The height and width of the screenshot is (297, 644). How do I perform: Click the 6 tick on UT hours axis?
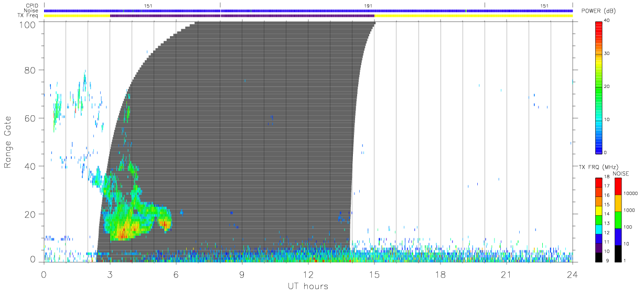point(176,274)
